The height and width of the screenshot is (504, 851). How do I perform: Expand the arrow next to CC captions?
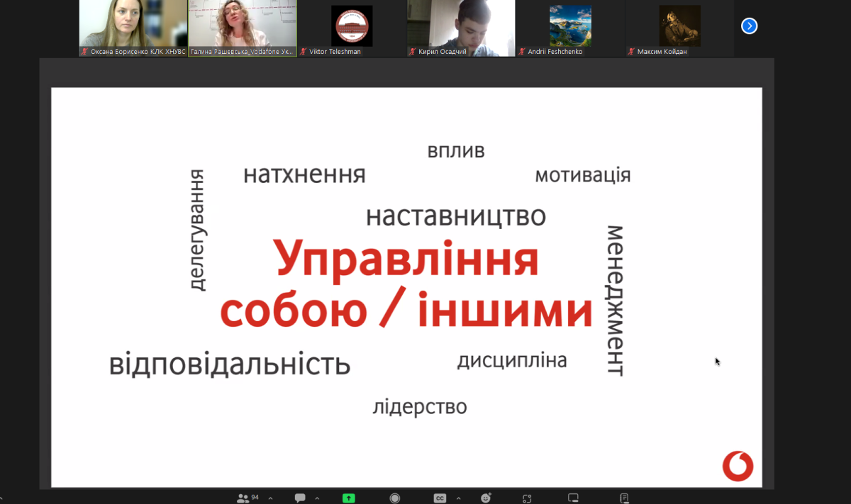(458, 498)
